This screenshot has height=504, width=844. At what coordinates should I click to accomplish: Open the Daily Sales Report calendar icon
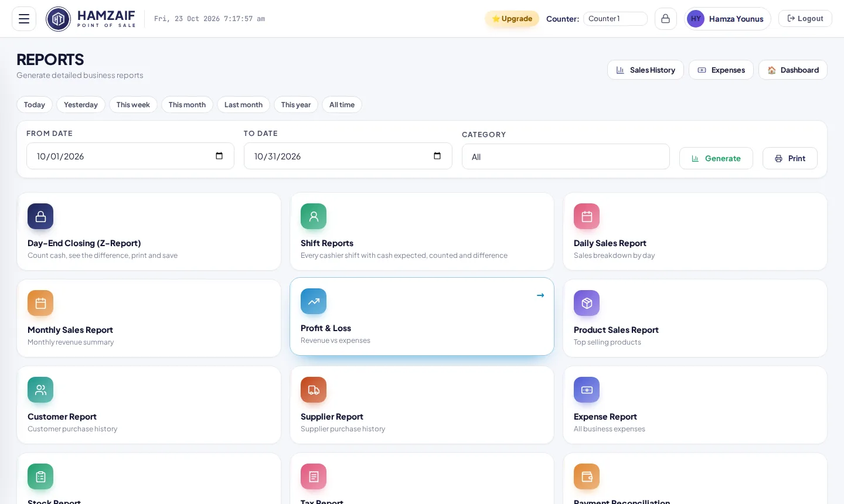587,216
